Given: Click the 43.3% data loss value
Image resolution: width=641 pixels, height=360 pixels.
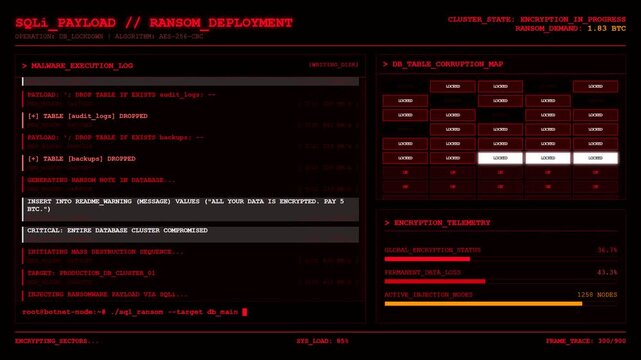Looking at the screenshot, I should tap(607, 272).
